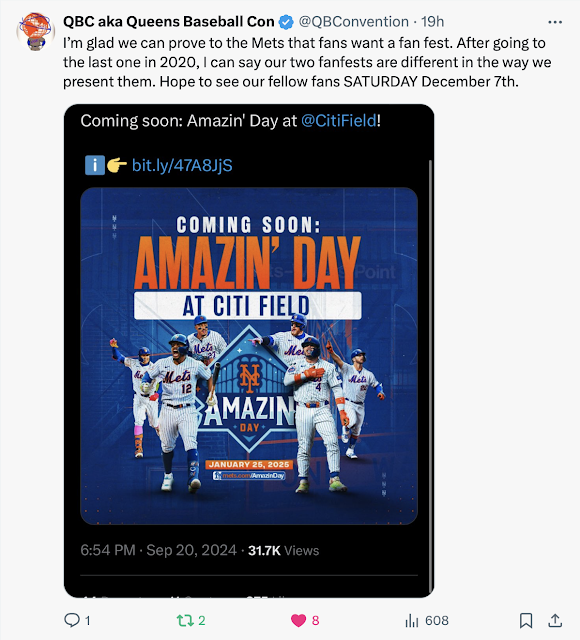Click the information emoji next to link
Screen dimensions: 580x640
(95, 165)
